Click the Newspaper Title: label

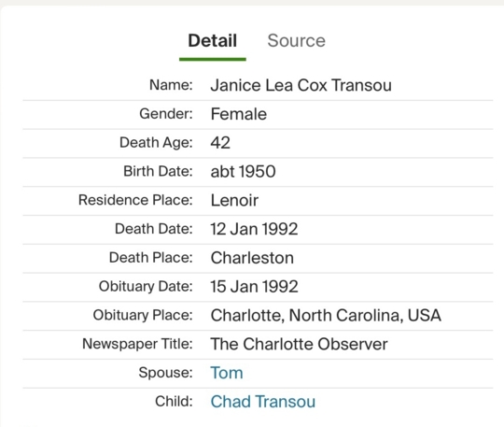tap(137, 344)
